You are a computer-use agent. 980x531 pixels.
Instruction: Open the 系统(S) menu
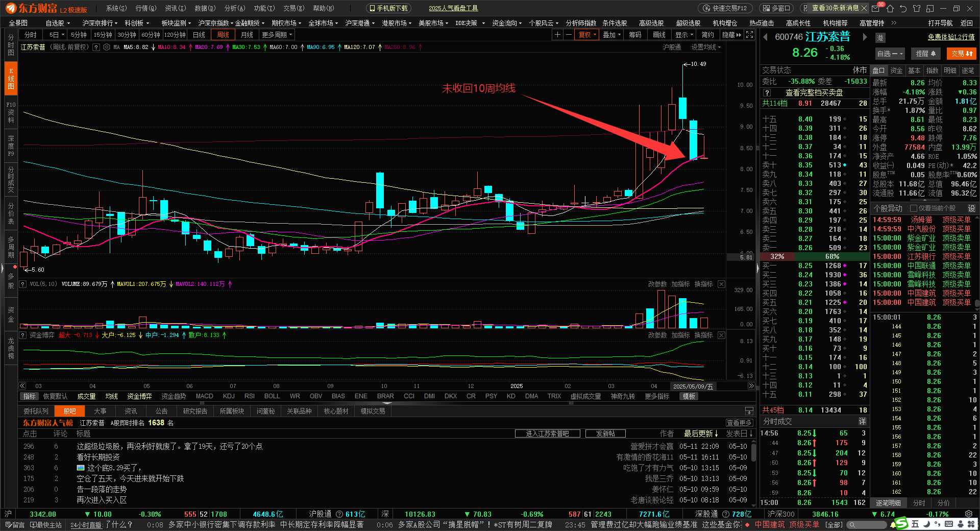tap(116, 8)
